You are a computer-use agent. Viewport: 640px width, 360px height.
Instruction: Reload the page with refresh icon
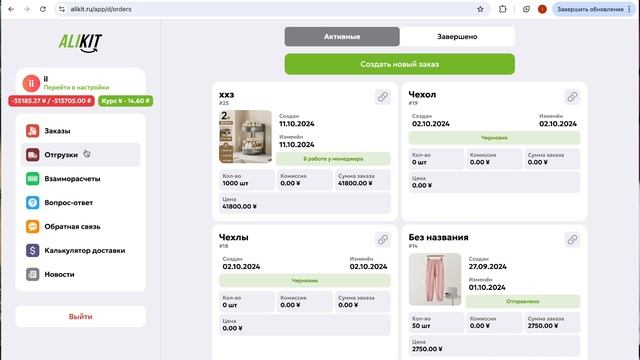click(43, 9)
